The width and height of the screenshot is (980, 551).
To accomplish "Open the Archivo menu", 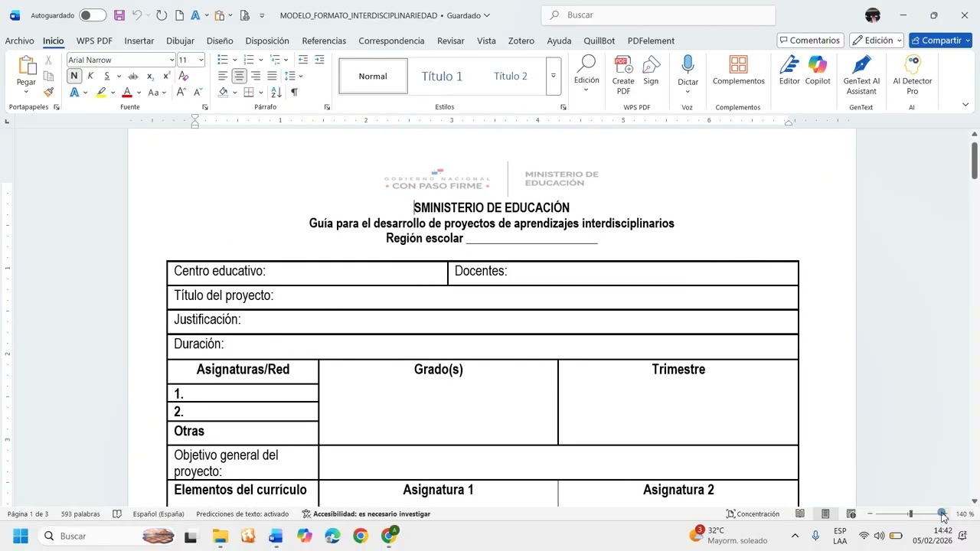I will (19, 41).
